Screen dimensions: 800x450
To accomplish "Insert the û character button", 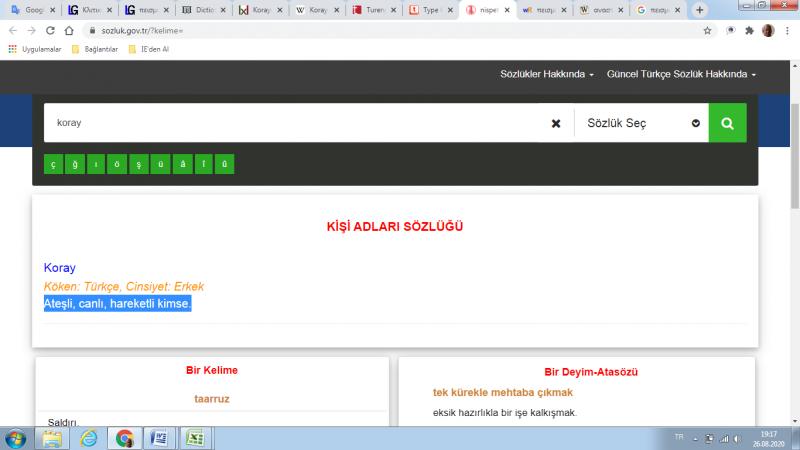I will tap(224, 164).
